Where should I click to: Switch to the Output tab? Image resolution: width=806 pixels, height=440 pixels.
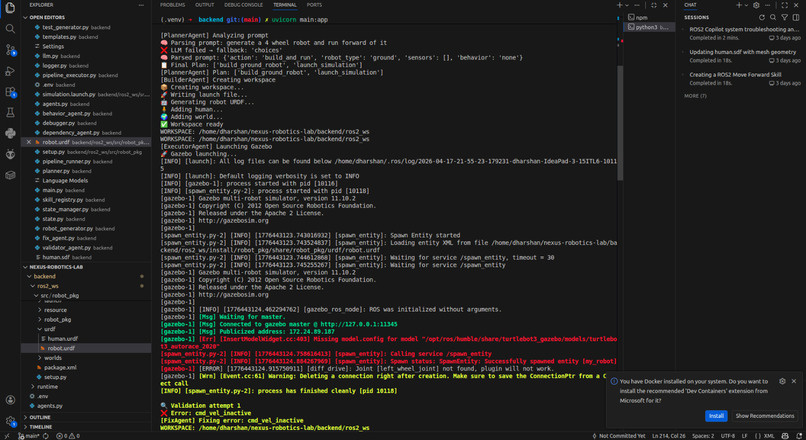coord(204,5)
